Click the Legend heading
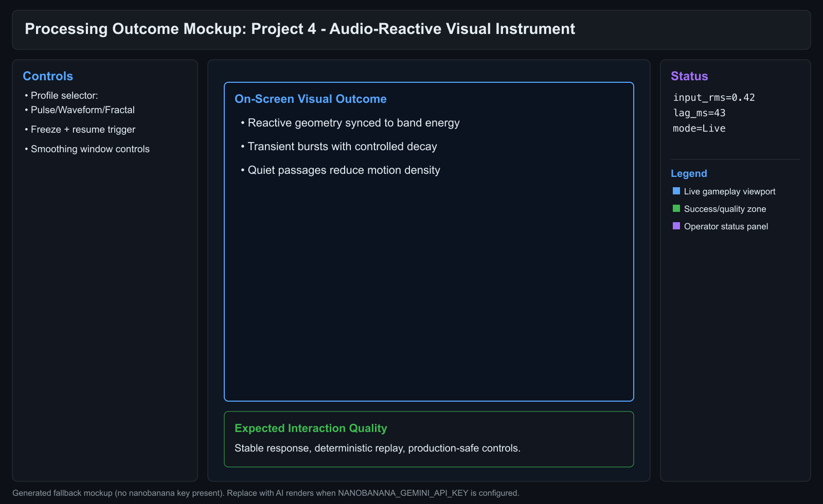Viewport: 823px width, 504px height. point(689,173)
